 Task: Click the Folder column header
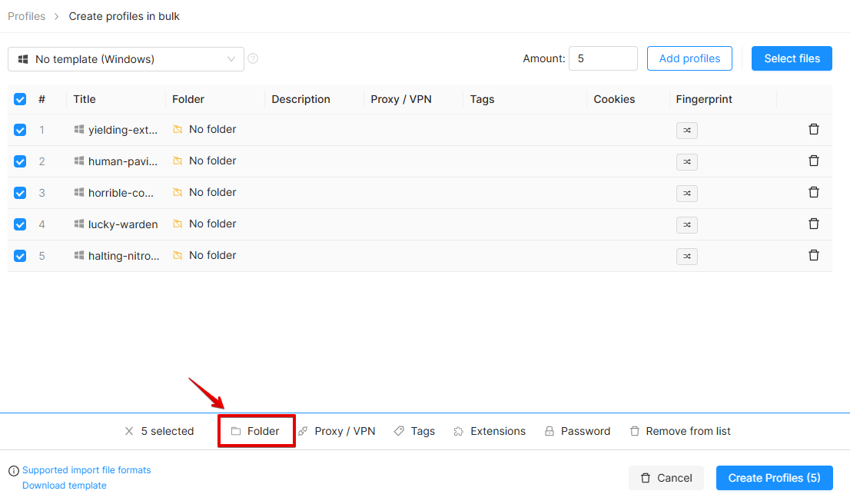tap(188, 99)
